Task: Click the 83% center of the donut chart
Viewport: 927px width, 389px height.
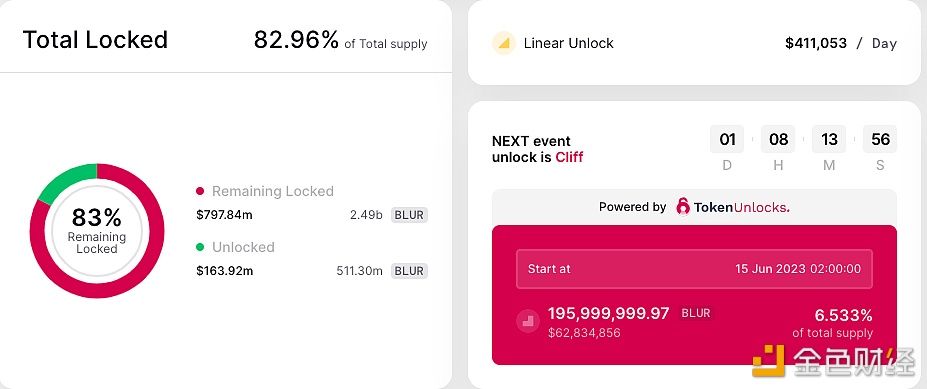Action: pyautogui.click(x=97, y=231)
